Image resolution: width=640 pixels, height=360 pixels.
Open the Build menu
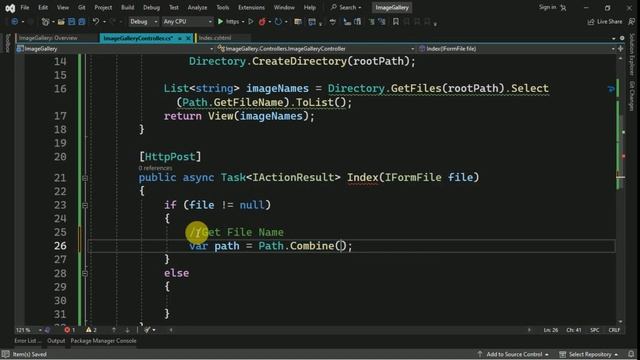click(x=127, y=7)
